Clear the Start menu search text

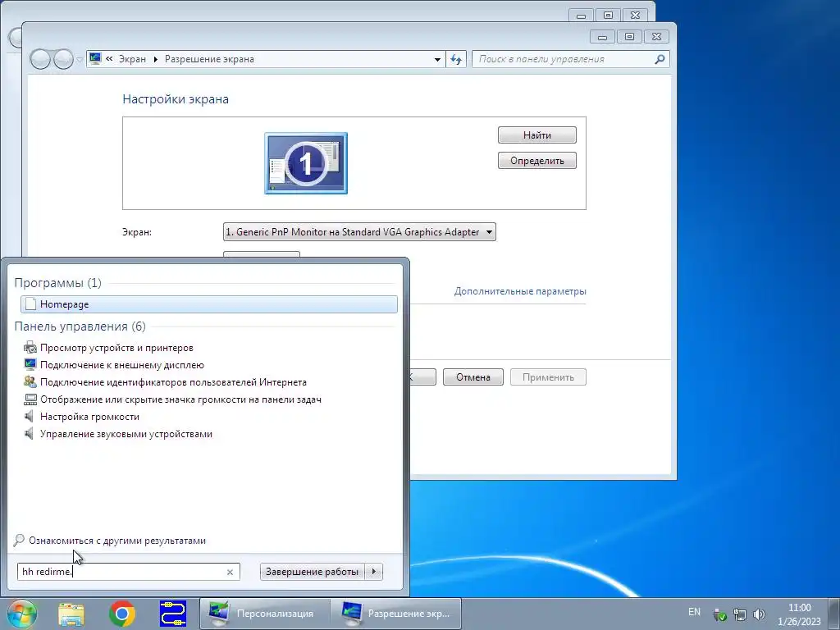point(230,572)
